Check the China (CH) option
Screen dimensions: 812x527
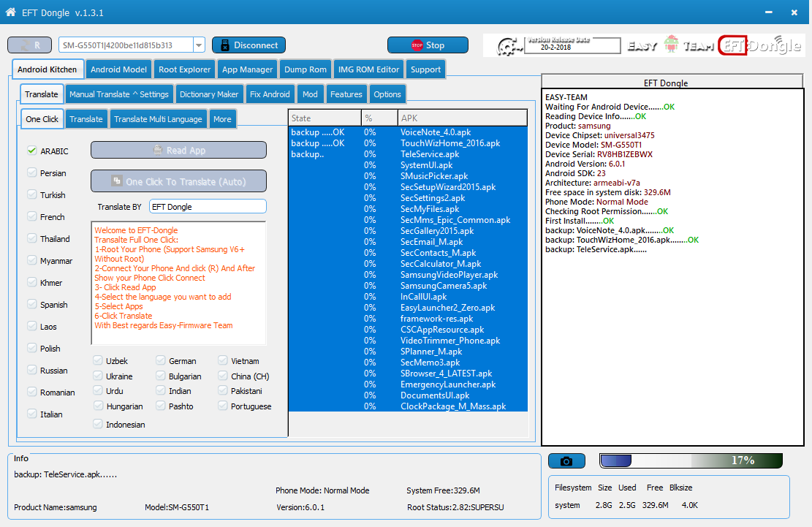point(223,376)
